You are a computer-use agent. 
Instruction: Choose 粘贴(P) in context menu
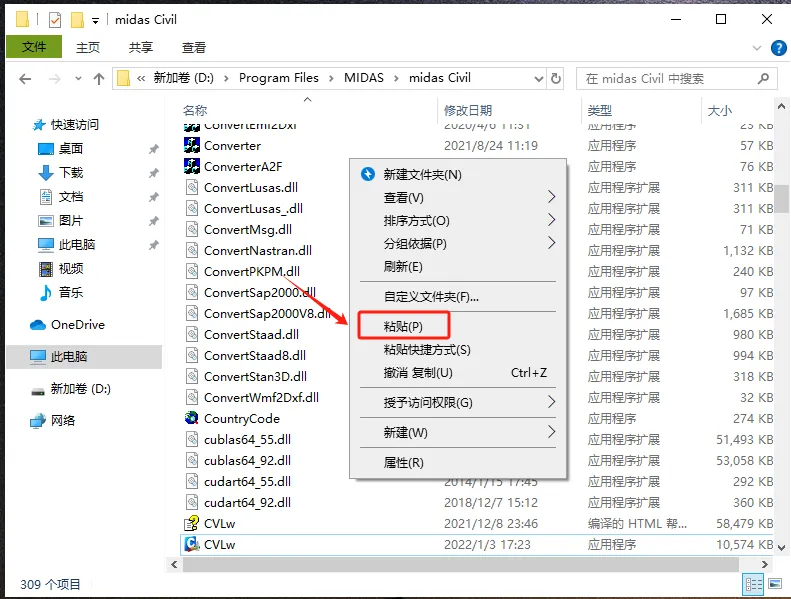pos(403,326)
